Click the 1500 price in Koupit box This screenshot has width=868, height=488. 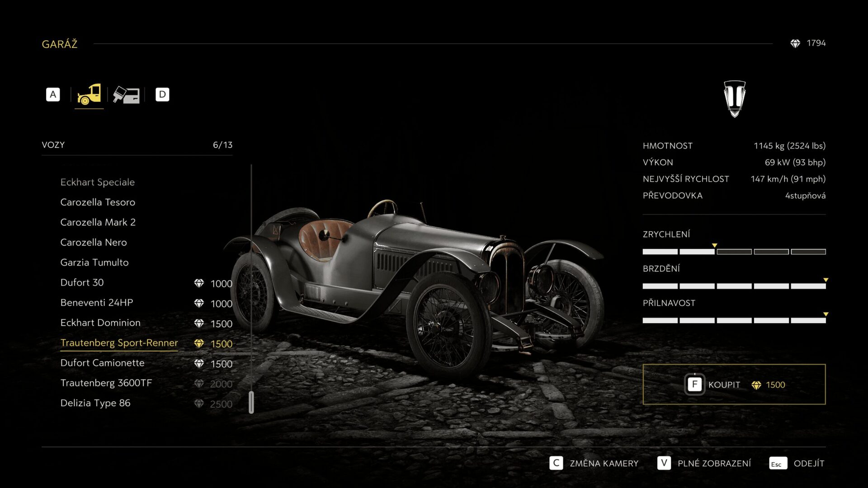coord(775,385)
